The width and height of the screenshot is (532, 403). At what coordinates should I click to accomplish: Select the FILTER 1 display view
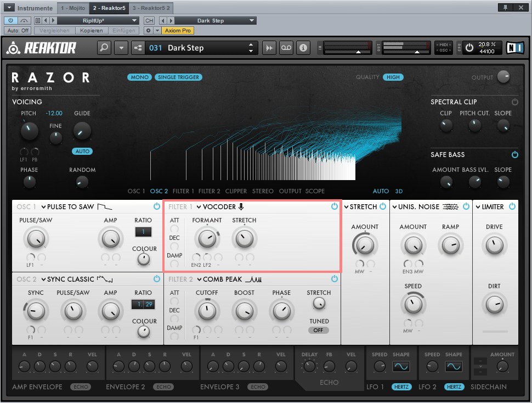point(183,191)
